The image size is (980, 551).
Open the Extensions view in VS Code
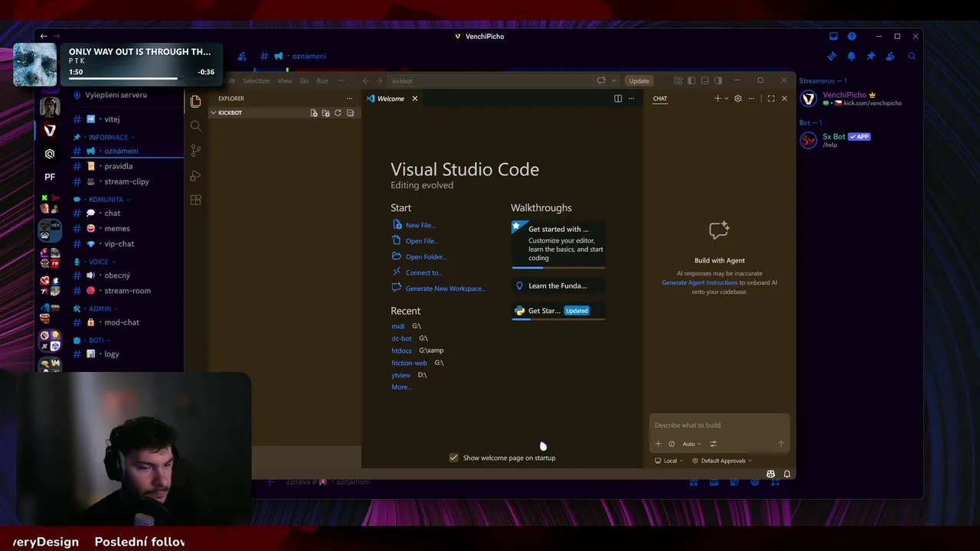(x=196, y=200)
